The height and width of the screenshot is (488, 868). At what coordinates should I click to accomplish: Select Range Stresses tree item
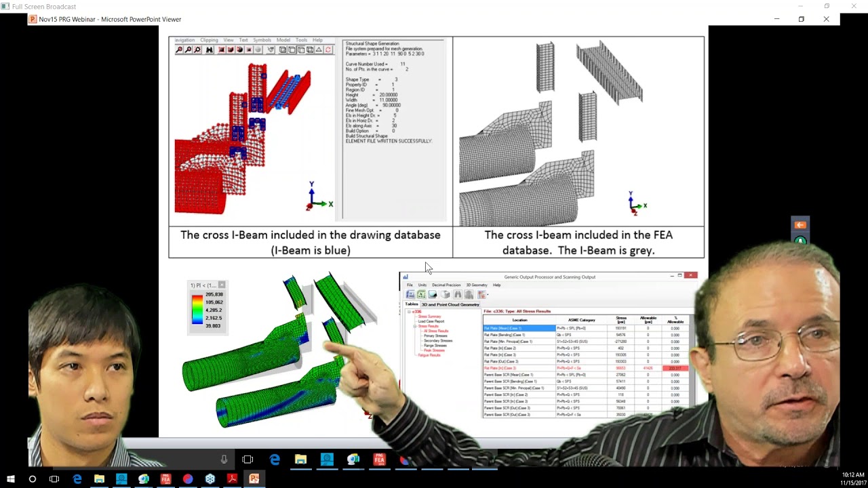tap(435, 346)
